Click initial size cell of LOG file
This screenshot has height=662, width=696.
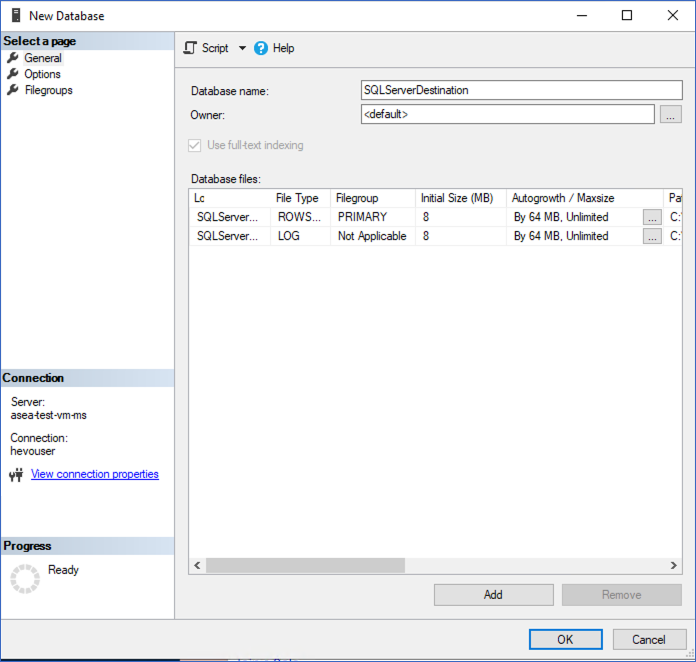pyautogui.click(x=460, y=236)
